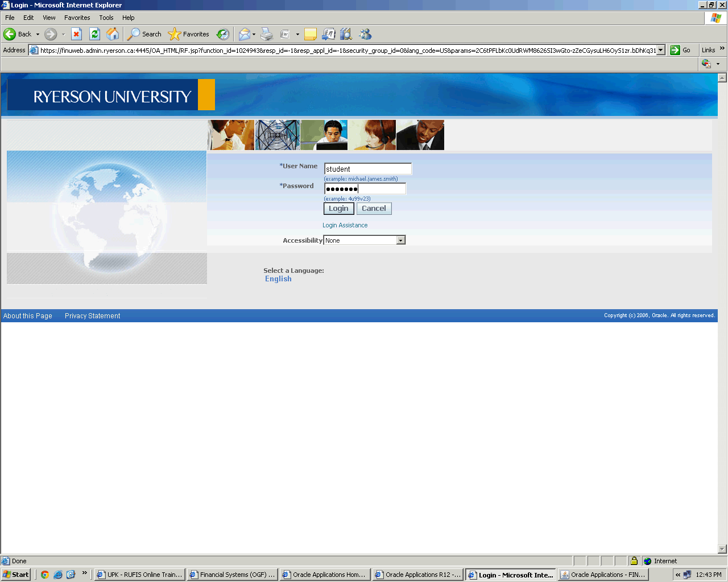Go to the Home page icon
This screenshot has width=728, height=582.
click(x=113, y=34)
